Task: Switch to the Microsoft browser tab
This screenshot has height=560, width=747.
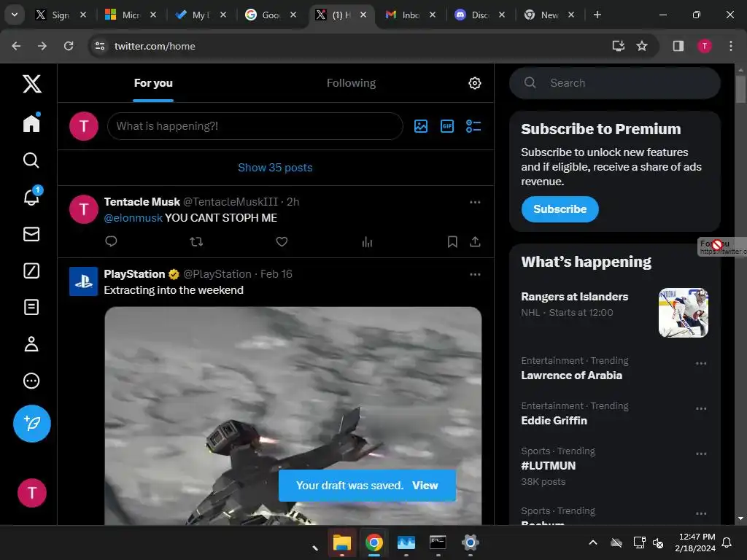Action: point(130,15)
